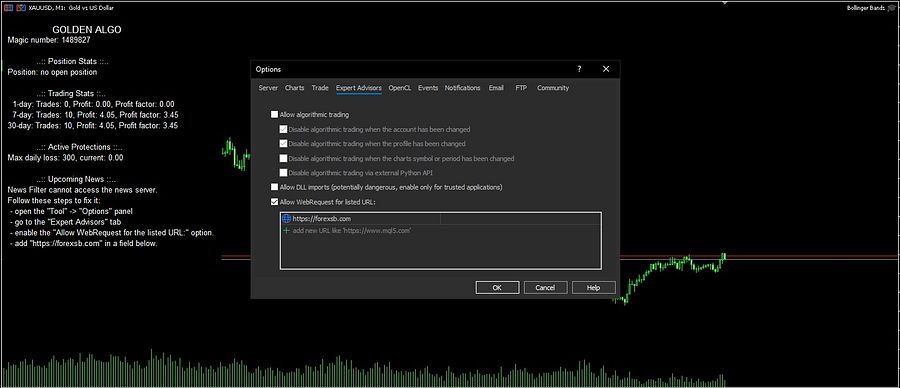Click the graduation cap icon next to Bollinger Bands
Viewport: 900px width, 388px height.
[891, 8]
